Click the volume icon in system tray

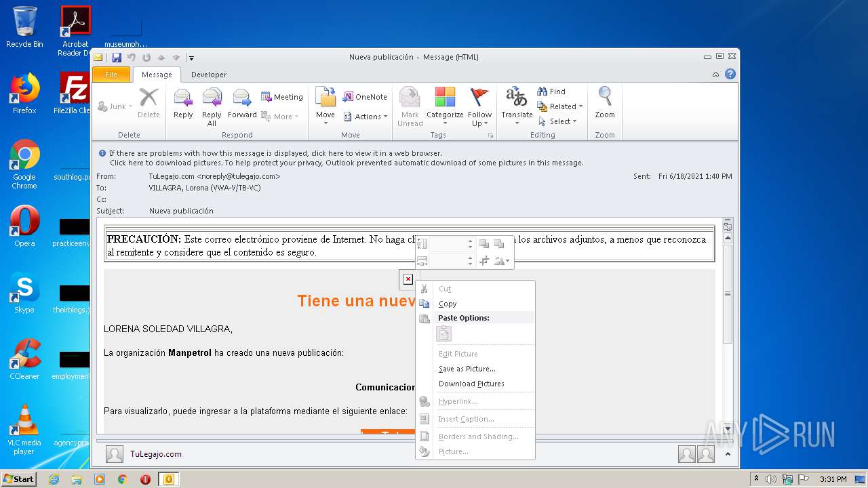771,479
